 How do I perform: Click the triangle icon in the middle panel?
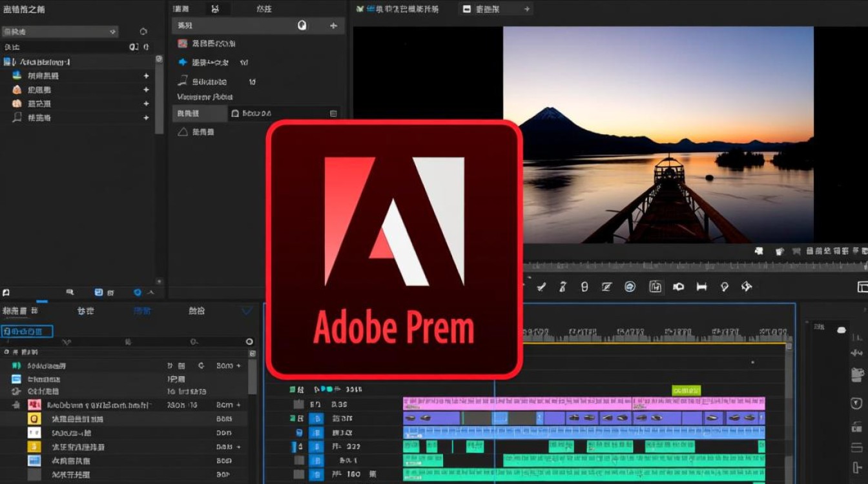(183, 132)
